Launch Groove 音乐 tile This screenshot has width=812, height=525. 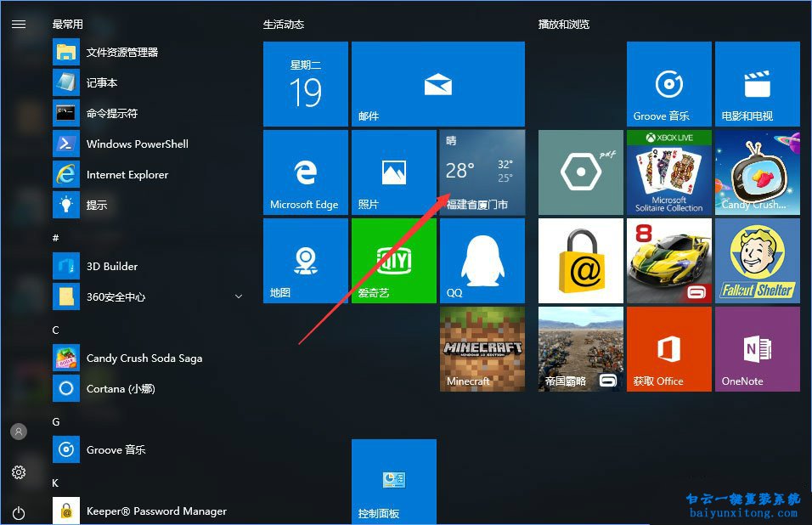pos(668,82)
